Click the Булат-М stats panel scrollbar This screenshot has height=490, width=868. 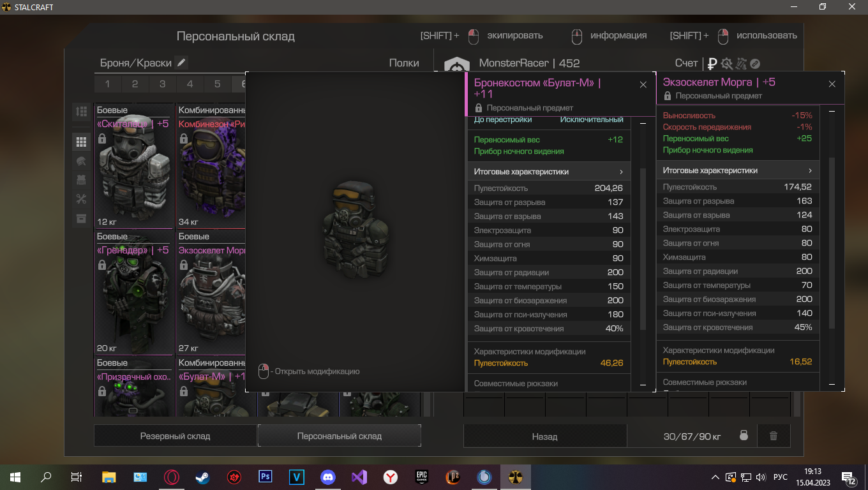643,249
